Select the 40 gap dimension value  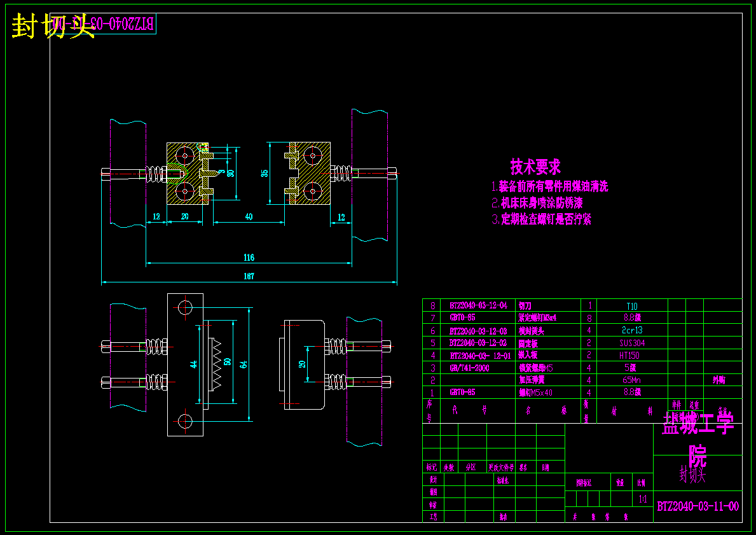tap(249, 217)
